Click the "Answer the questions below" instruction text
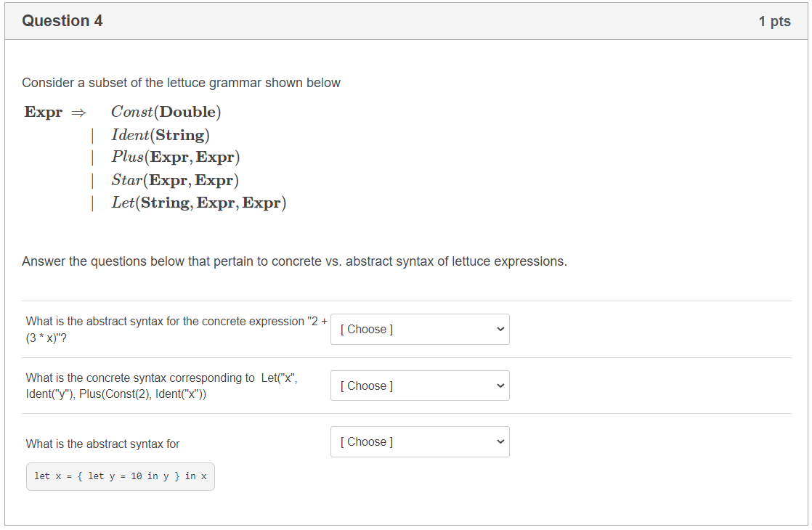This screenshot has width=812, height=530. [294, 261]
